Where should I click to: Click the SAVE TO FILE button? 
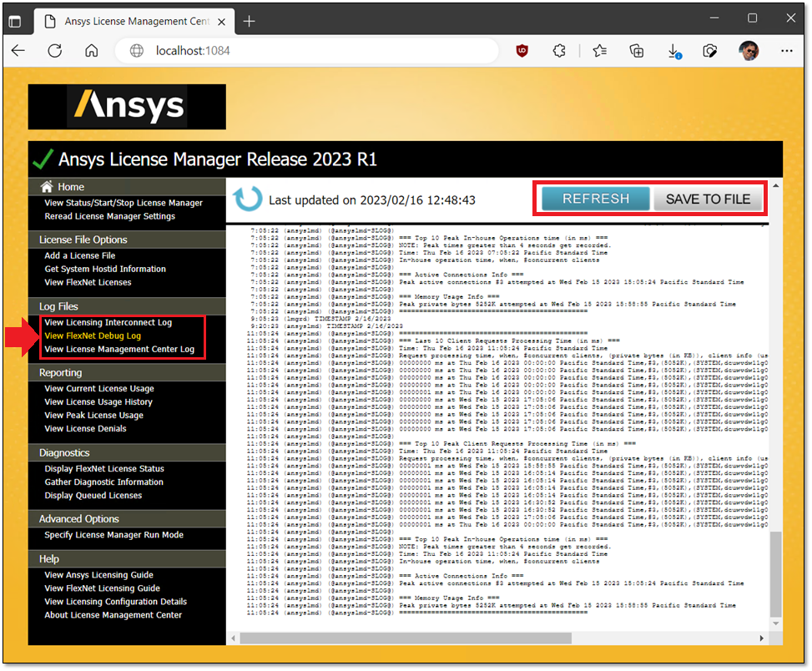[x=708, y=199]
